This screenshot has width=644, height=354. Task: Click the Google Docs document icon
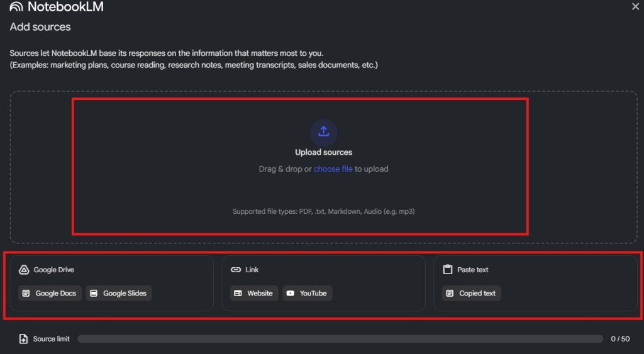tap(26, 293)
